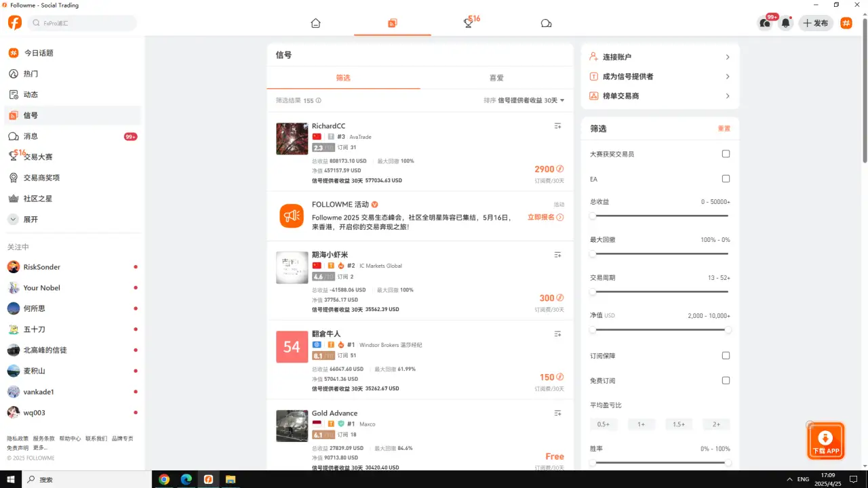Enable the 订阅保障 checkbox
Image resolution: width=868 pixels, height=488 pixels.
[x=726, y=356]
